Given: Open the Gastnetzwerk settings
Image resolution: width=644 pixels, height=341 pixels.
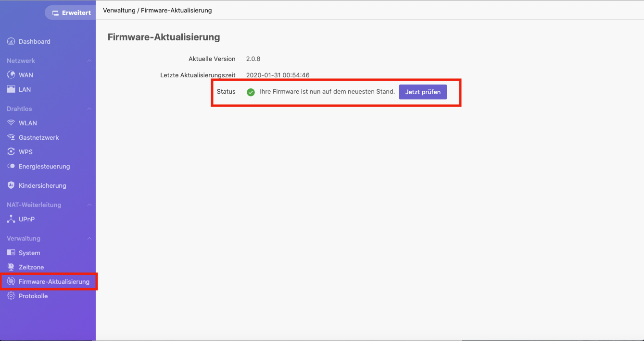Looking at the screenshot, I should click(38, 137).
